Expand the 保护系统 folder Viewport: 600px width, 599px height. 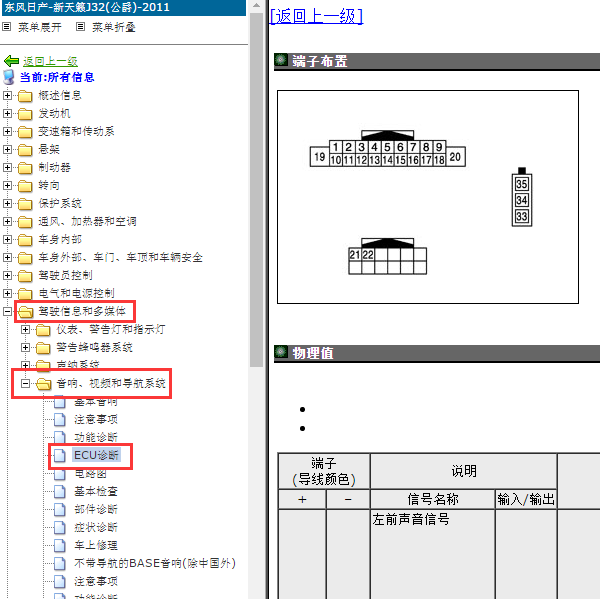coord(7,203)
